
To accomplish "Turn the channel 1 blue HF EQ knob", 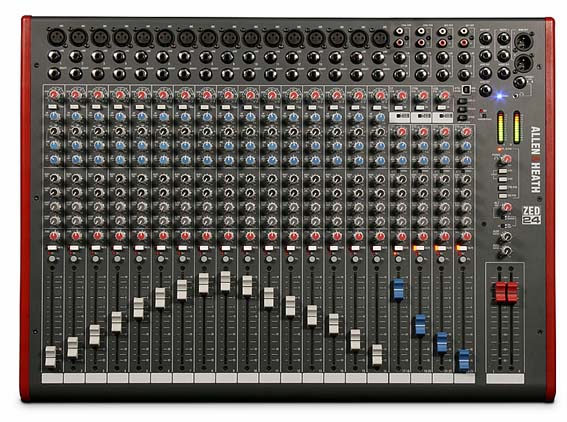I will coord(54,116).
